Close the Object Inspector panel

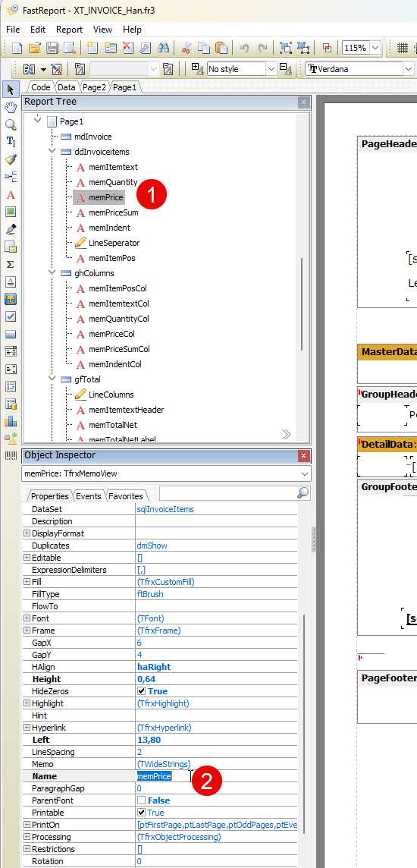click(303, 455)
